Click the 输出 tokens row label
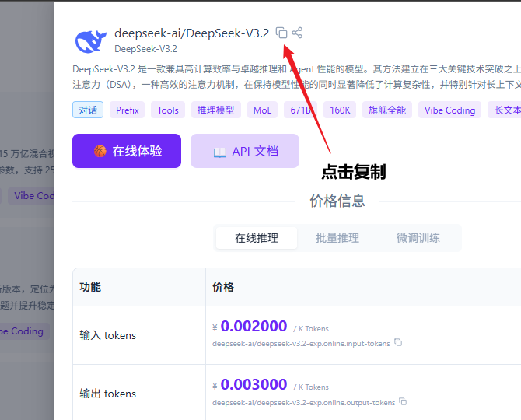This screenshot has height=420, width=521. [107, 394]
